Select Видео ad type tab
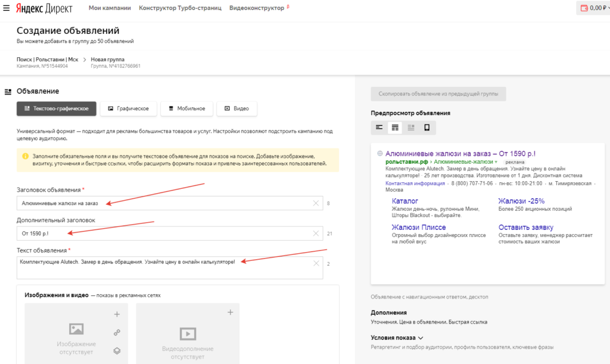Image resolution: width=610 pixels, height=364 pixels. 236,108
